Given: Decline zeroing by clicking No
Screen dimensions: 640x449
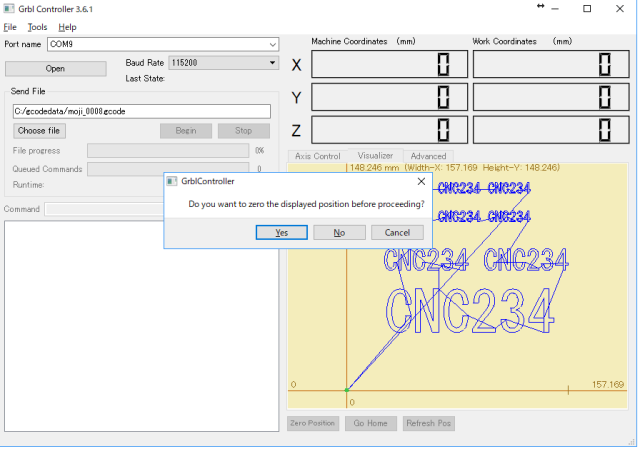Looking at the screenshot, I should pyautogui.click(x=339, y=233).
